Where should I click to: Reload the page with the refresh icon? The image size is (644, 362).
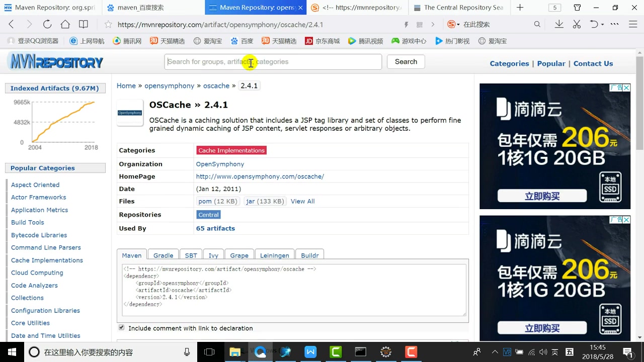[x=47, y=24]
